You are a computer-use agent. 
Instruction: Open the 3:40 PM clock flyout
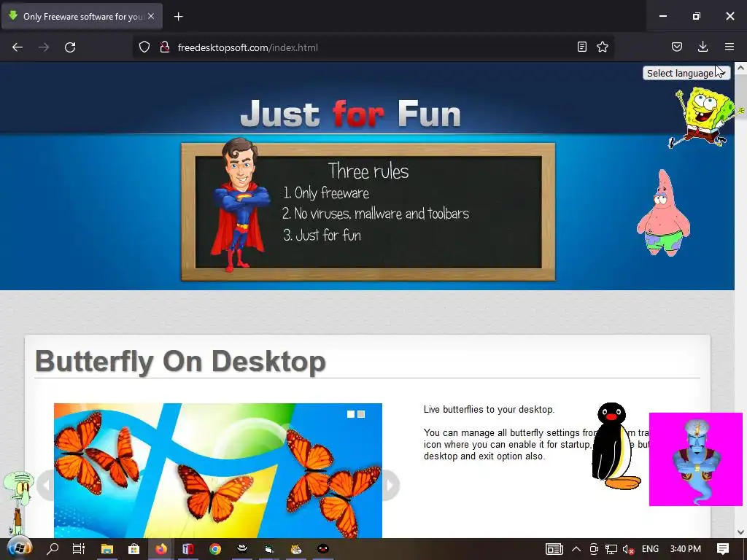click(686, 549)
